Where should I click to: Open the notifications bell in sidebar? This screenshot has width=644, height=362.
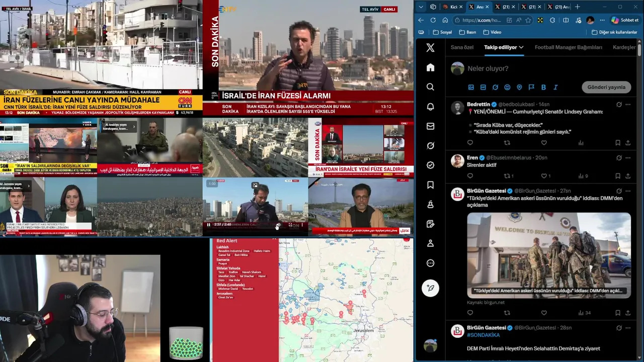430,107
